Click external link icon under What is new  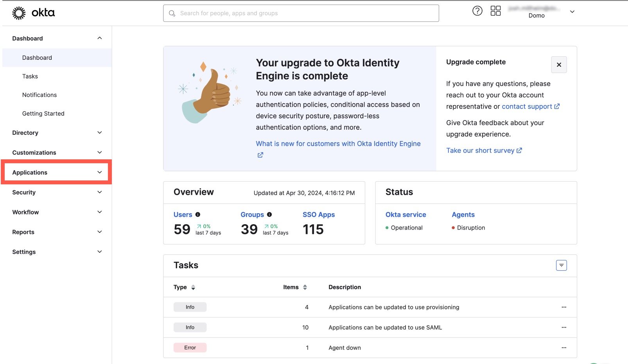260,155
